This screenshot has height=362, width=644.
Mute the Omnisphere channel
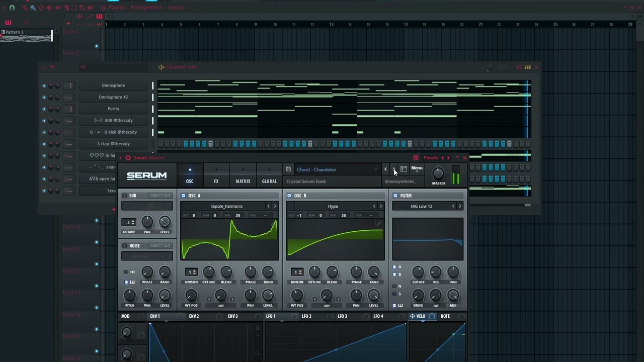[44, 85]
